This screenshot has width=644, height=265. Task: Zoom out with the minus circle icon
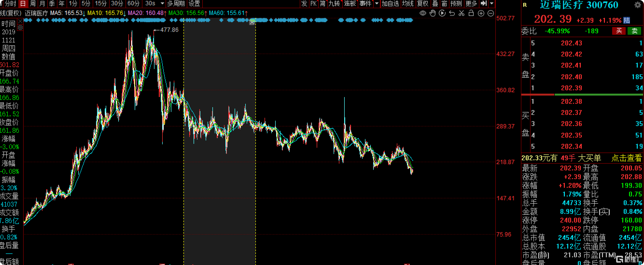(x=490, y=13)
